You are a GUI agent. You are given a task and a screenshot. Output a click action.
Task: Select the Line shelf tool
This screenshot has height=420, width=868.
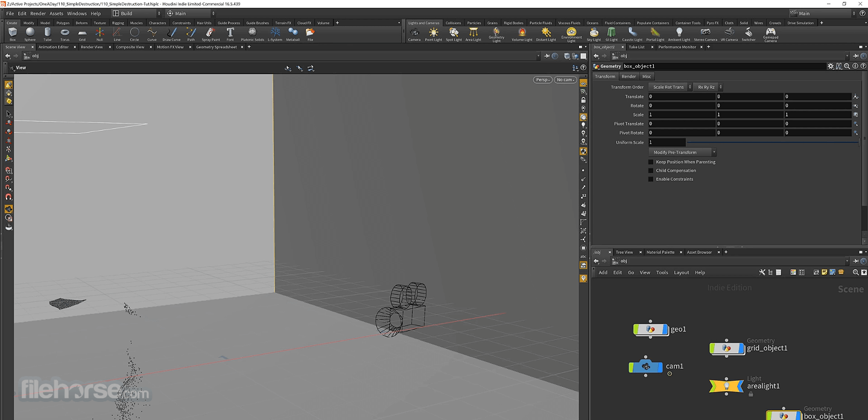117,34
